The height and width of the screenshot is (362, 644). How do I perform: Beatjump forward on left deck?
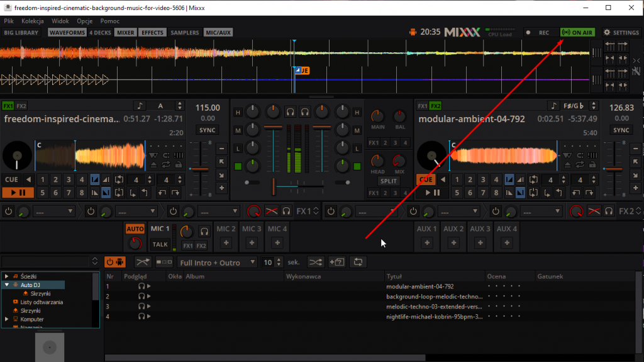pos(175,192)
